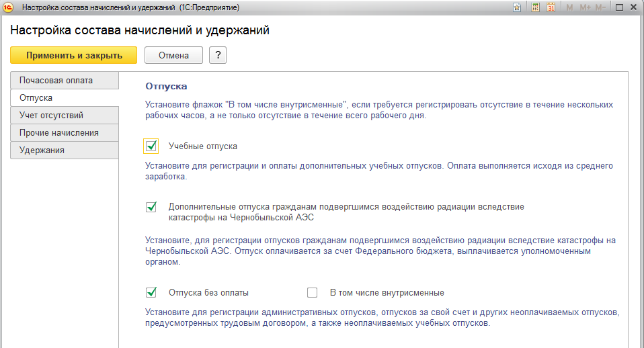644x348 pixels.
Task: Disable Отпуска без оплаты checkbox
Action: coord(151,293)
